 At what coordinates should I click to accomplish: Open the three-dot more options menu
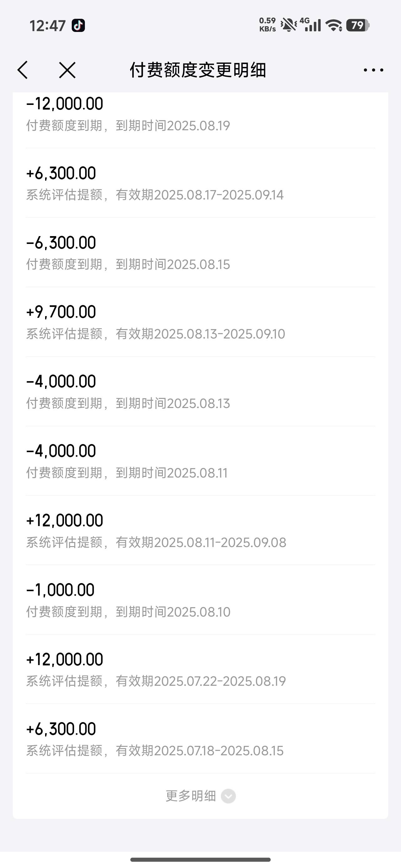tap(373, 70)
